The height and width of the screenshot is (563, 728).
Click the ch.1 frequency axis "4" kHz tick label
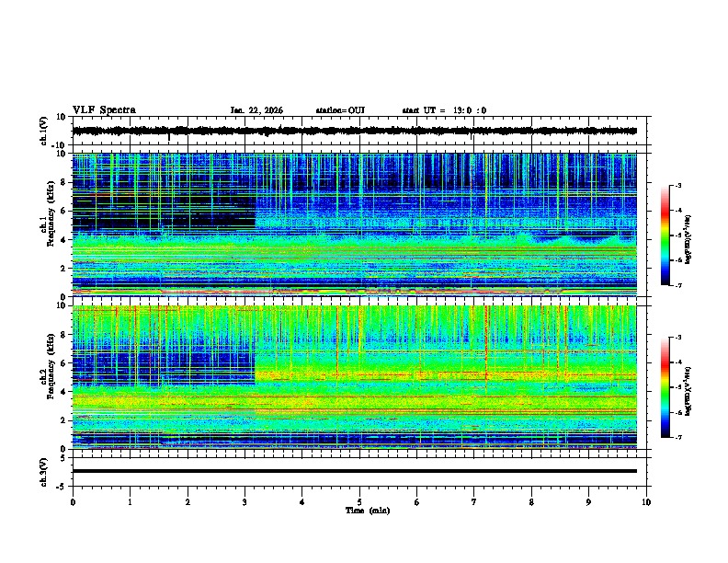click(x=63, y=240)
